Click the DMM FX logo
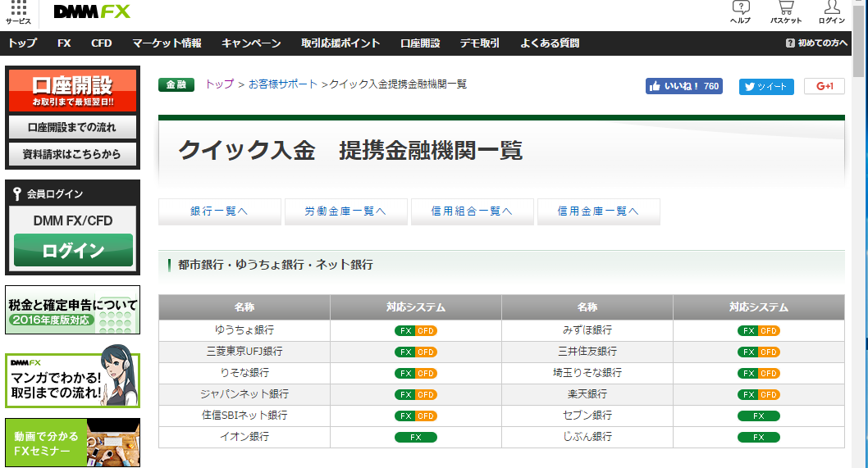 pos(92,11)
